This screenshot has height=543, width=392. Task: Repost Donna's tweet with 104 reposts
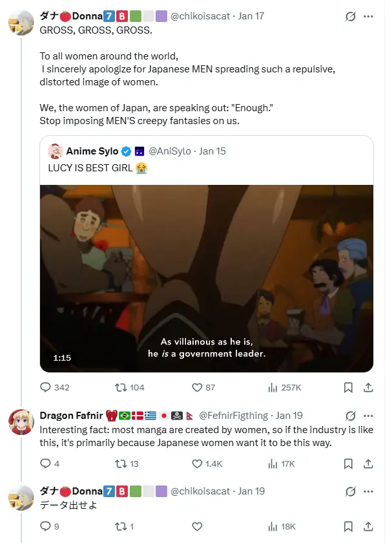[121, 387]
